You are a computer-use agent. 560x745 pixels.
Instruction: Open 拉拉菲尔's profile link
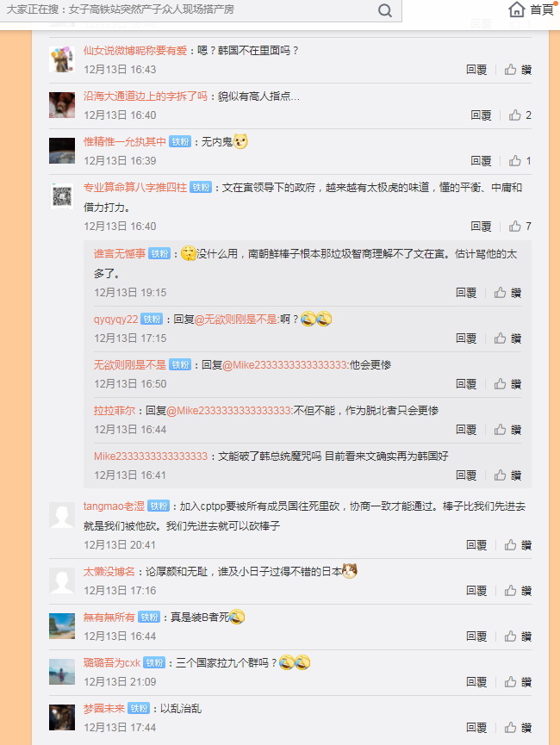point(115,411)
